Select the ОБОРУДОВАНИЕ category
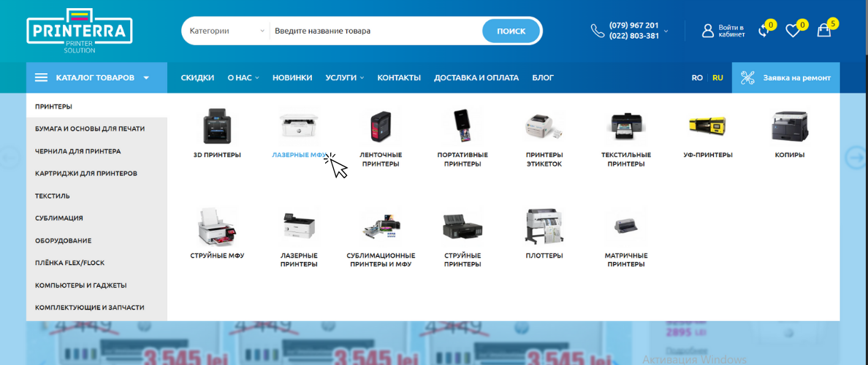The width and height of the screenshot is (868, 365). tap(96, 241)
